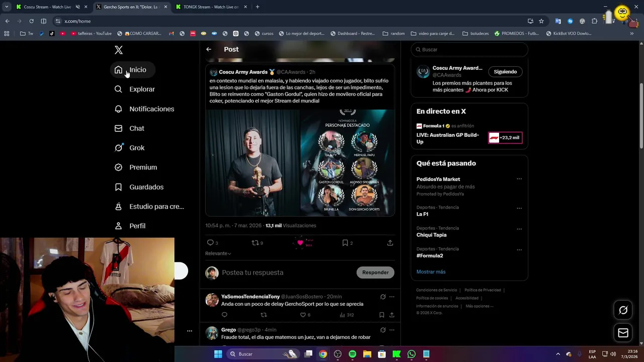Click the Siguiendo button for Coscu Army Awards
This screenshot has height=362, width=644.
click(x=505, y=72)
